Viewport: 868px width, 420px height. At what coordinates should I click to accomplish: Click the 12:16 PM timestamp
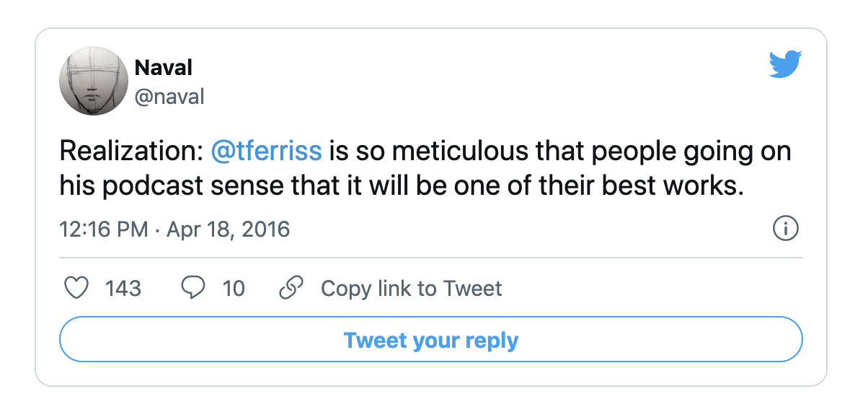[x=102, y=230]
